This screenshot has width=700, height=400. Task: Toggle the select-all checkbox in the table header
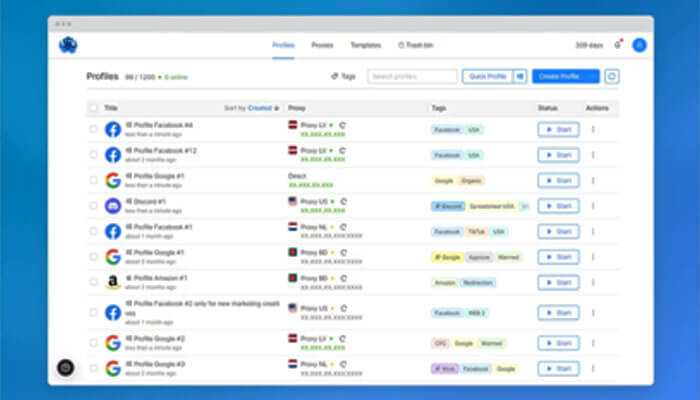(94, 107)
